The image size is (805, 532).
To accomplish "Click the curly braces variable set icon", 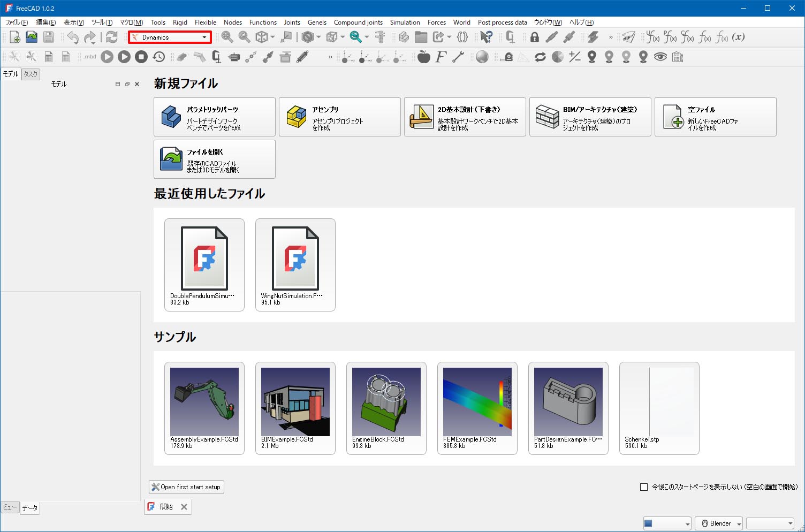I will [462, 37].
